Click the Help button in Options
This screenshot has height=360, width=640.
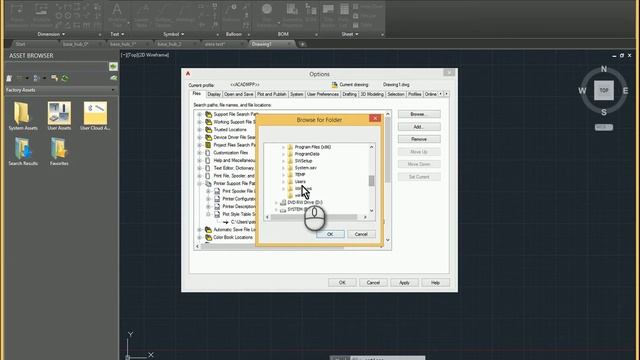click(435, 282)
